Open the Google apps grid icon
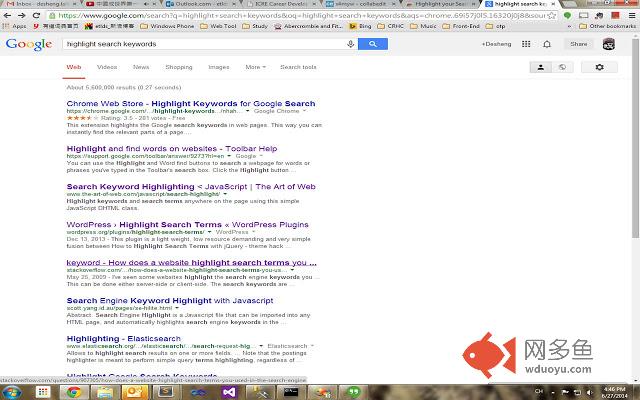 (526, 44)
